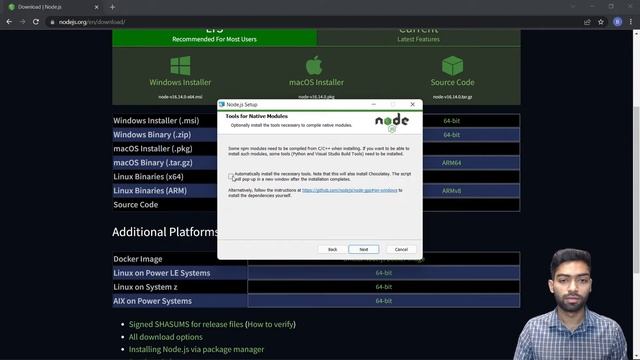This screenshot has height=360, width=640.
Task: Enable automatically install necessary tools checkbox
Action: pyautogui.click(x=231, y=176)
